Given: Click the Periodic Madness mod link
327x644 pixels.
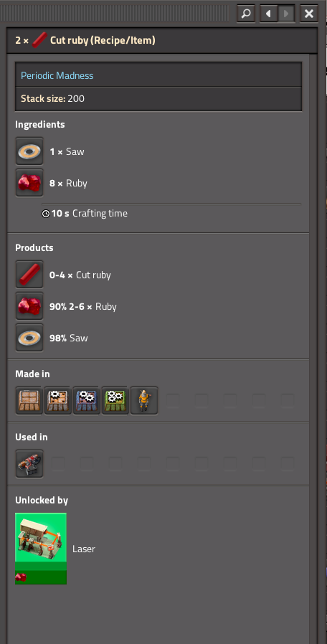Looking at the screenshot, I should pos(57,75).
